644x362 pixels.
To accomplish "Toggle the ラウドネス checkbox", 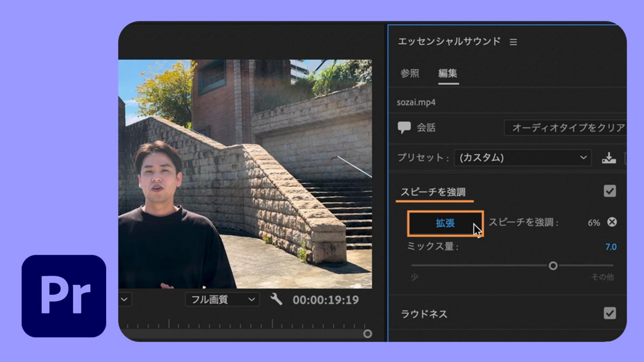I will tap(609, 314).
